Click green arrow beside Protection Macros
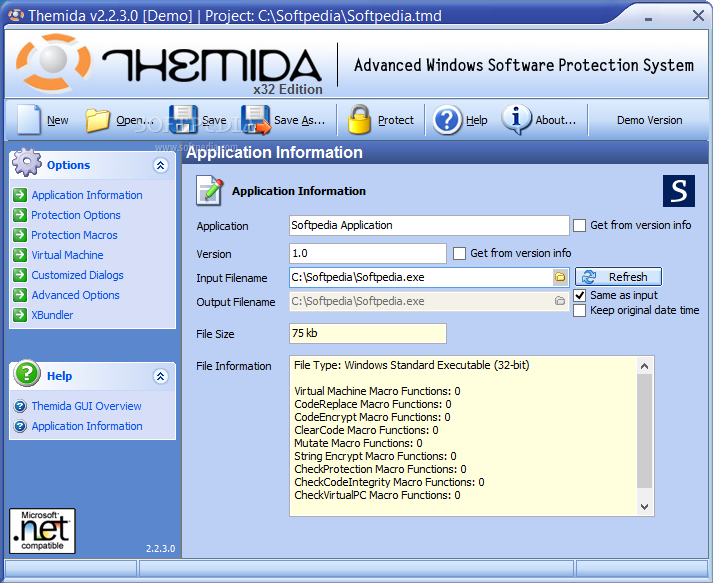The width and height of the screenshot is (713, 583). (x=20, y=235)
